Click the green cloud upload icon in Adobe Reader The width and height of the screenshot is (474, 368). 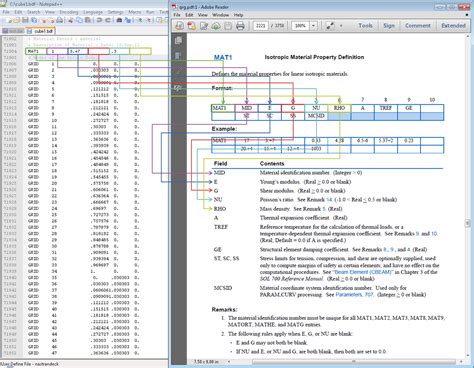(216, 26)
